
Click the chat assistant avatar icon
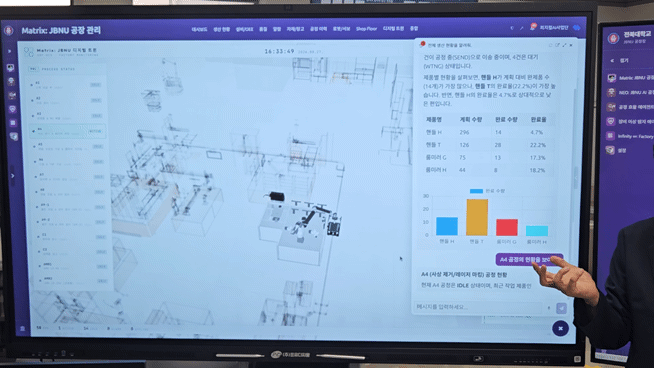[x=423, y=44]
